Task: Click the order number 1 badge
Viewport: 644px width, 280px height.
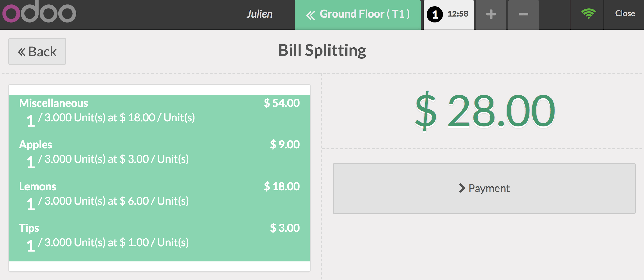Action: point(435,14)
